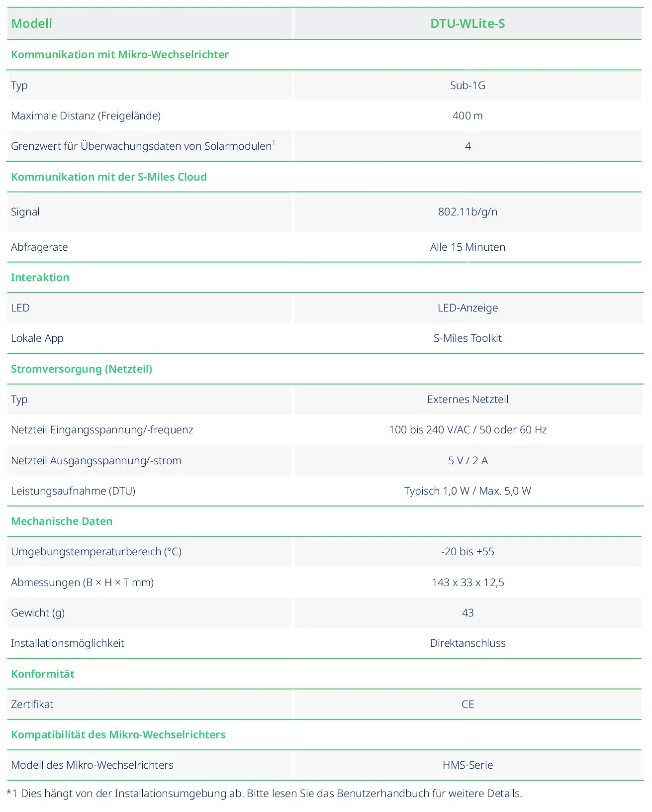Select the Leistungsaufnahme (DTU) label
The height and width of the screenshot is (812, 652).
[x=73, y=491]
